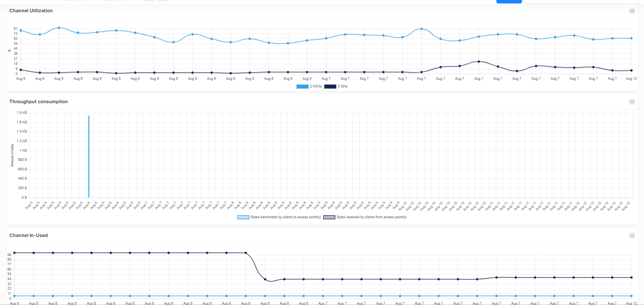Toggle the 2.4GHz series in legend
The width and height of the screenshot is (644, 305).
click(315, 86)
